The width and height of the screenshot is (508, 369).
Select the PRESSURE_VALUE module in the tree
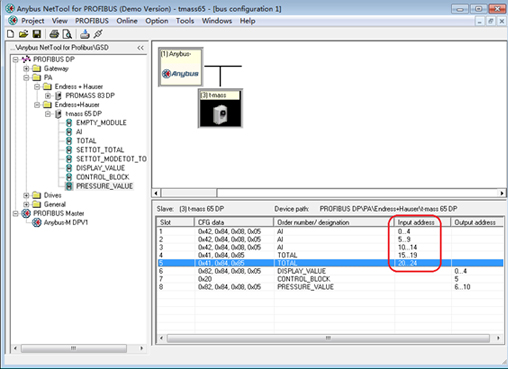(104, 186)
